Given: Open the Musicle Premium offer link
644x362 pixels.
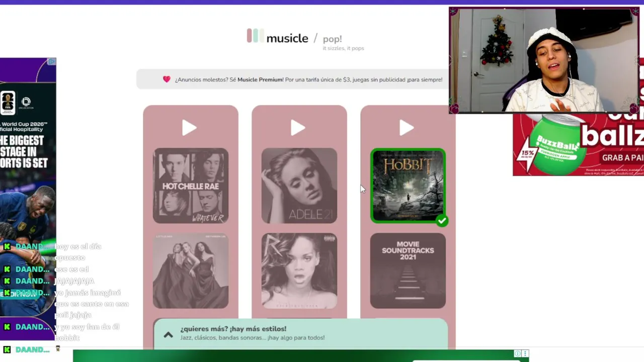Looking at the screenshot, I should tap(260, 79).
